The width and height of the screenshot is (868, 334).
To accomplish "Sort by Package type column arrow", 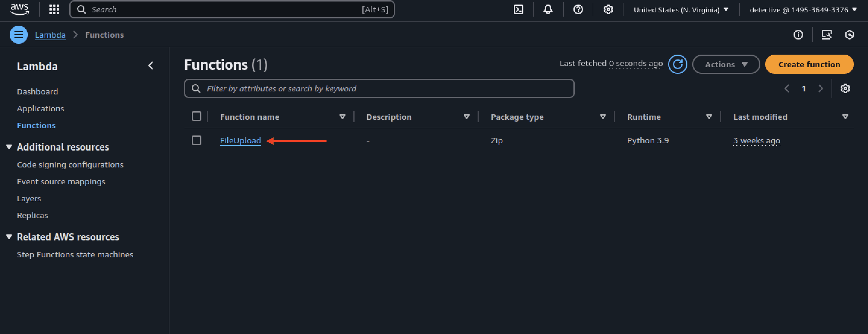I will tap(602, 117).
